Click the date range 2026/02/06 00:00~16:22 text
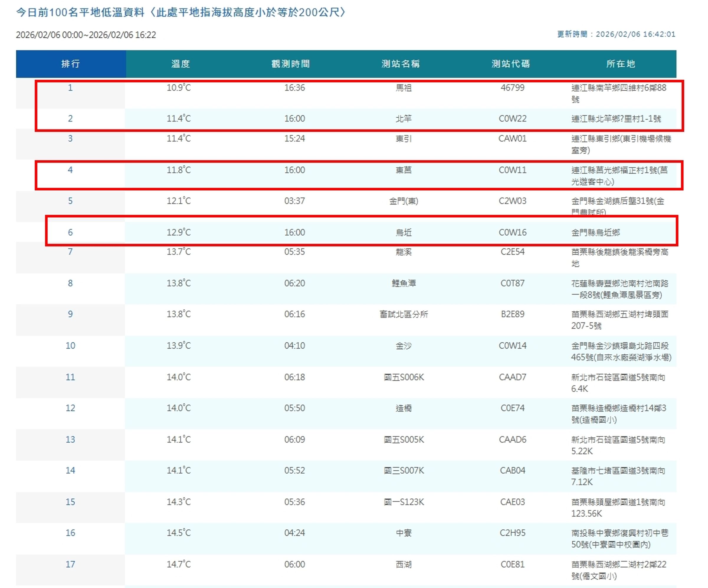Image resolution: width=708 pixels, height=588 pixels. pos(86,35)
